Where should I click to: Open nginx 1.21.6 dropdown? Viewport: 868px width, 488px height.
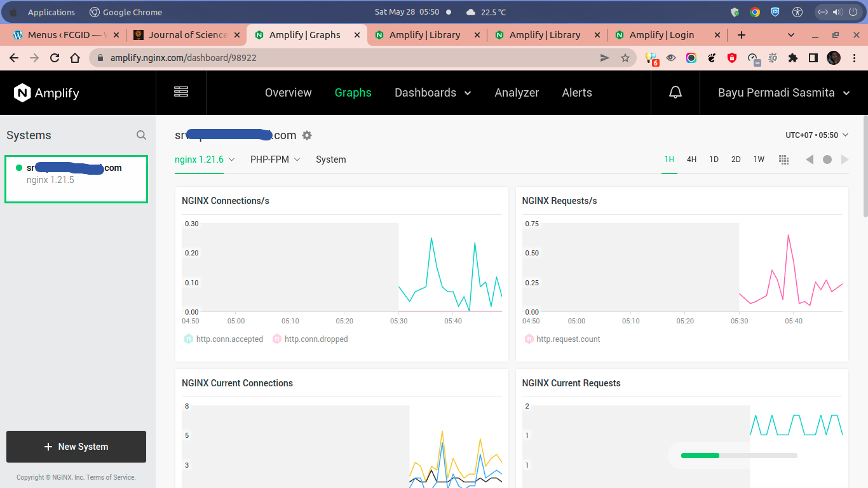click(x=205, y=159)
